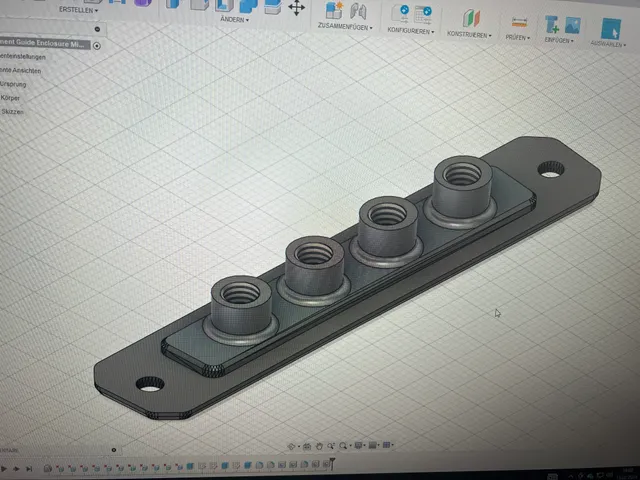The height and width of the screenshot is (480, 640).
Task: Open the ERSTELLEN dropdown menu
Action: (x=78, y=10)
